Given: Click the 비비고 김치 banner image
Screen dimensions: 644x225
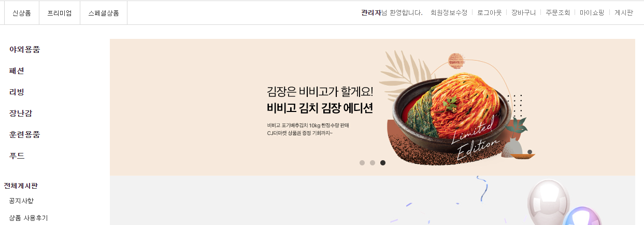Looking at the screenshot, I should click(x=373, y=107).
